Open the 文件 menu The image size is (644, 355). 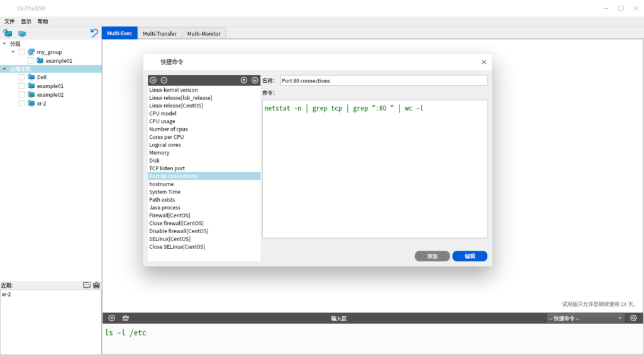coord(9,21)
